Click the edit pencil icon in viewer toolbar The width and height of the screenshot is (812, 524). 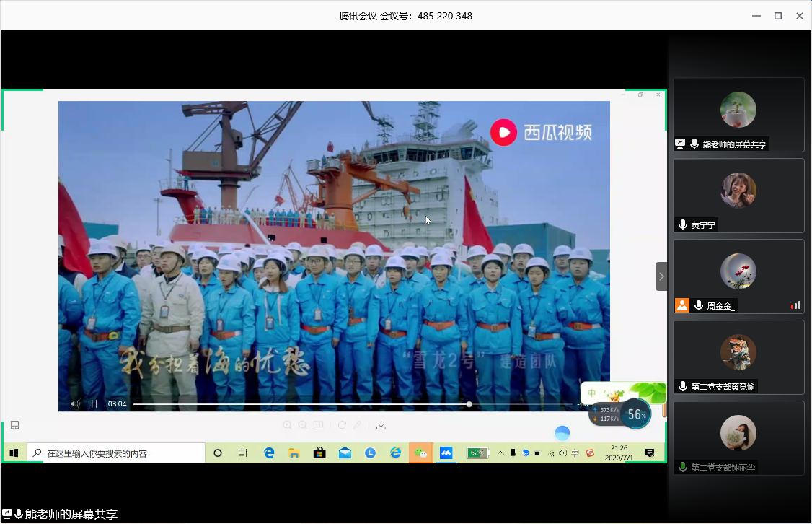357,425
